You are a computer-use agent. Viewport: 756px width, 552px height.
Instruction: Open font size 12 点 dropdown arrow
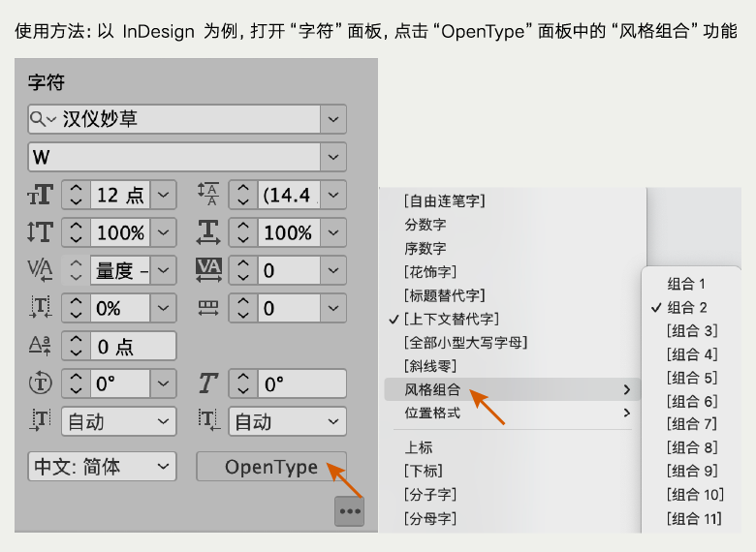pyautogui.click(x=164, y=195)
